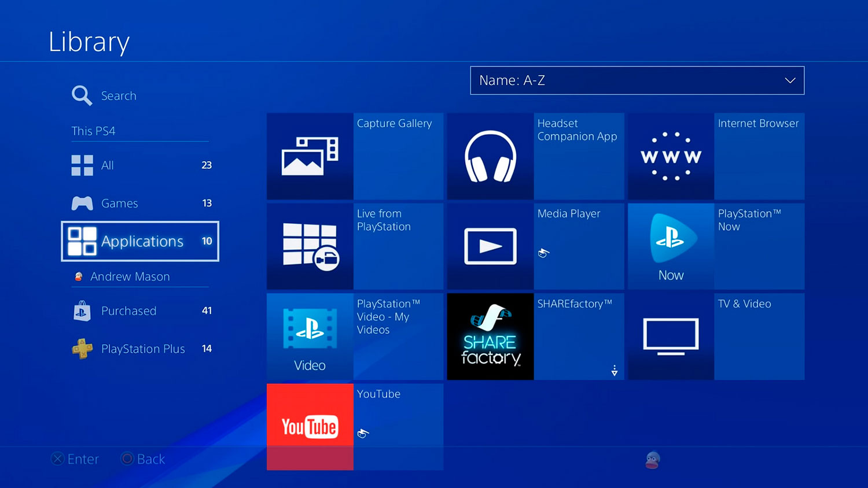The image size is (868, 488).
Task: Click the circle Back button hint
Action: (x=143, y=459)
